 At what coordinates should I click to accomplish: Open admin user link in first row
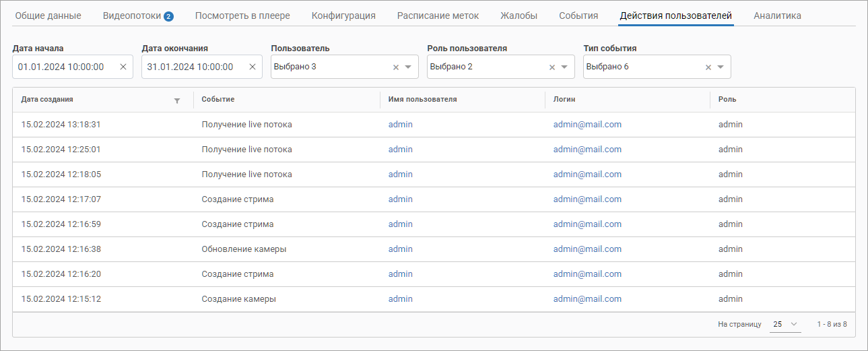click(x=400, y=125)
